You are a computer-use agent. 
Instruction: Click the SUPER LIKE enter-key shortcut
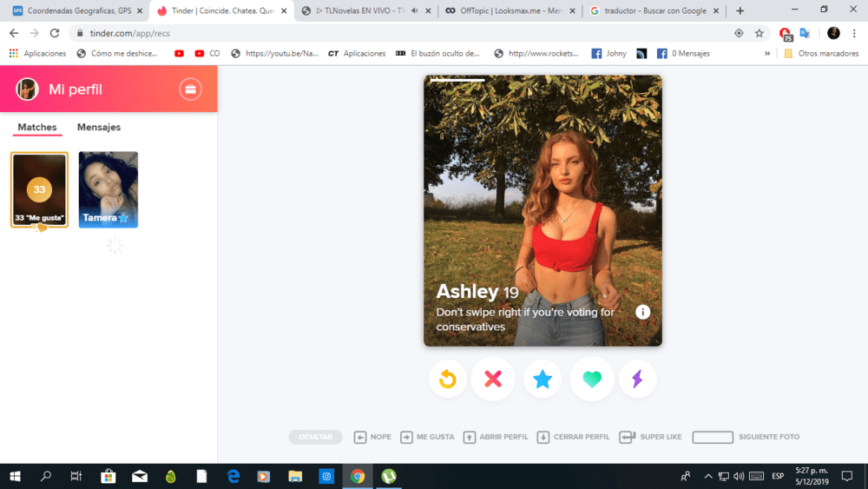pos(650,437)
